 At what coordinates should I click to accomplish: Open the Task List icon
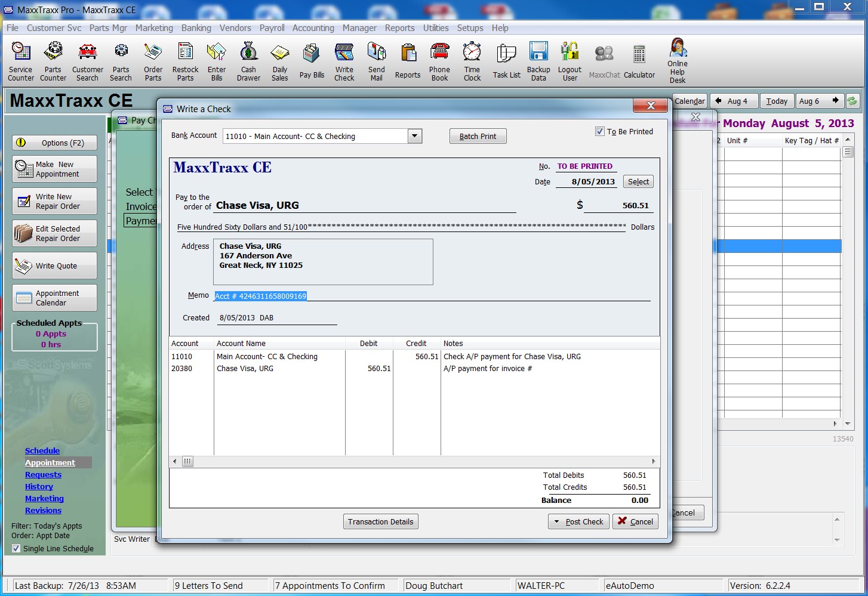click(x=506, y=61)
